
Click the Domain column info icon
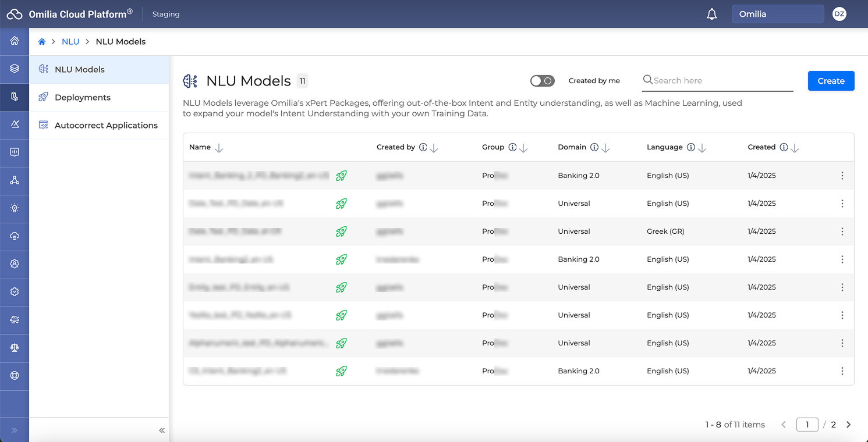594,148
